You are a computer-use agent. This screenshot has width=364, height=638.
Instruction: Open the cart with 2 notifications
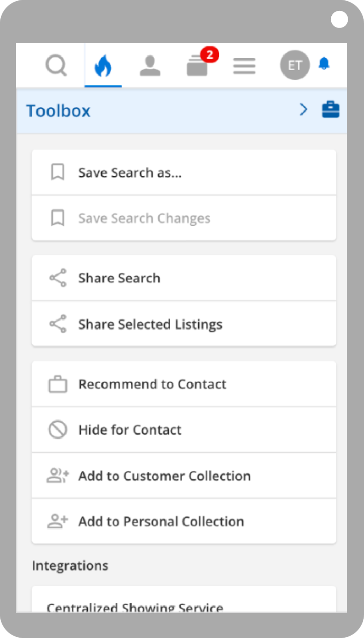[198, 66]
